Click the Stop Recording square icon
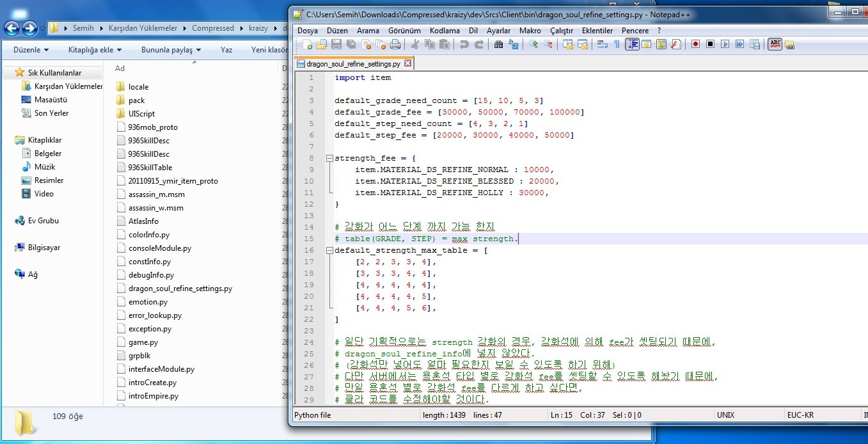Image resolution: width=868 pixels, height=444 pixels. 710,44
